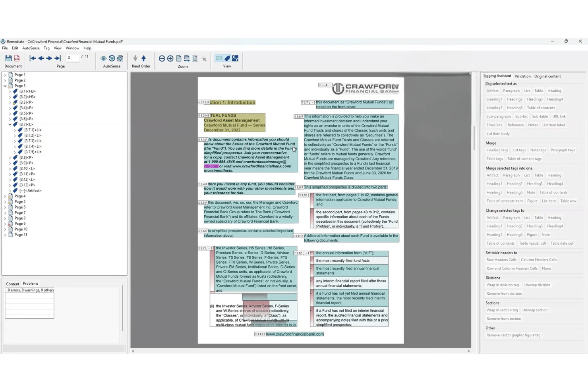
Task: Click fit width zoom icon
Action: coord(187,58)
